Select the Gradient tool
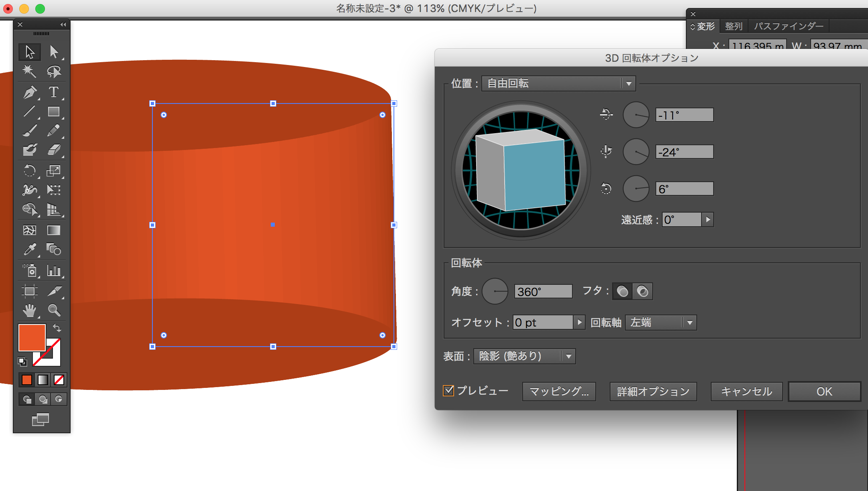The height and width of the screenshot is (491, 868). [x=54, y=230]
